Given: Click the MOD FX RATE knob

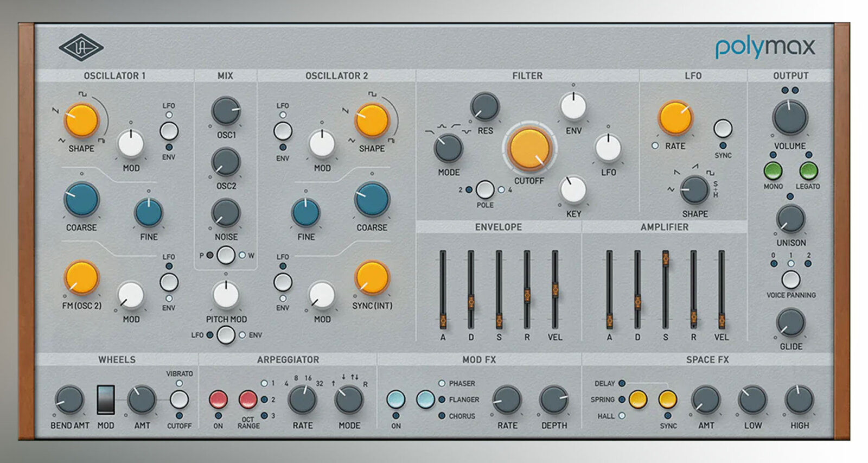Looking at the screenshot, I should coord(507,400).
